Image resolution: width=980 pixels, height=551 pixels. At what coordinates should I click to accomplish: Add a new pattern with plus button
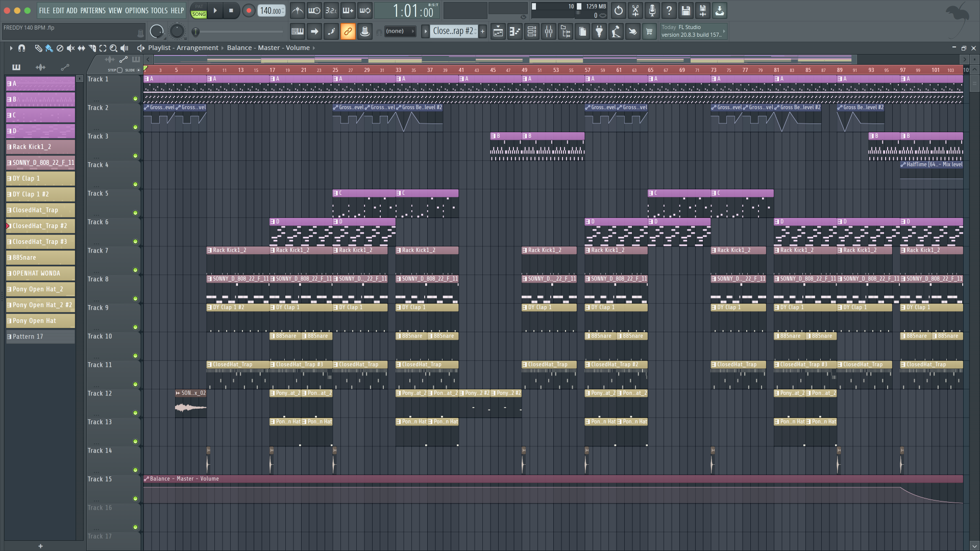(x=482, y=32)
